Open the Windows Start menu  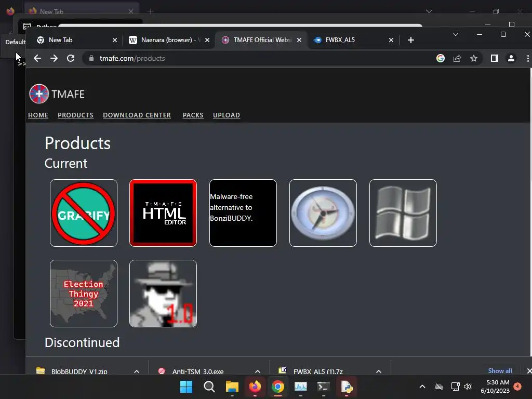point(186,387)
